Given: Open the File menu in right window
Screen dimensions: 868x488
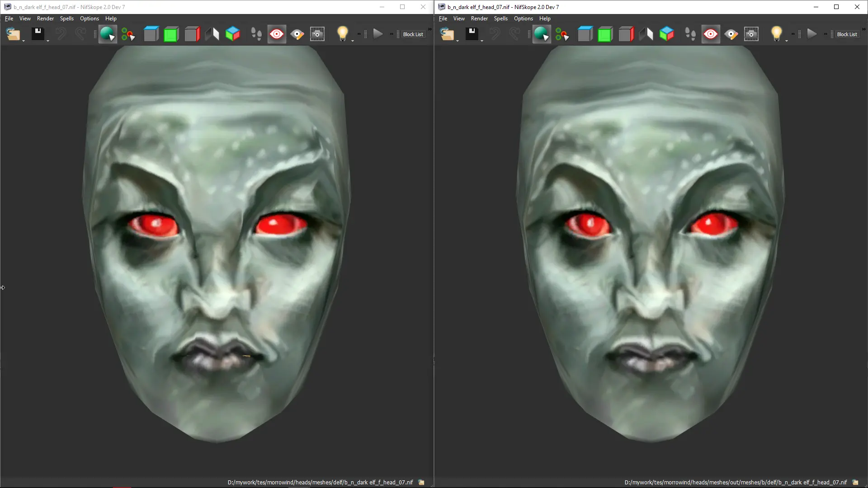Looking at the screenshot, I should click(x=443, y=19).
